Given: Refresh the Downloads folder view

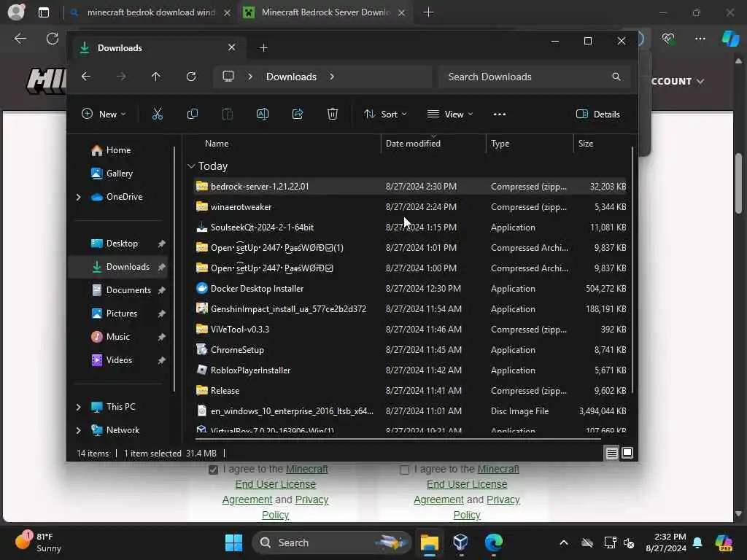Looking at the screenshot, I should tap(191, 77).
